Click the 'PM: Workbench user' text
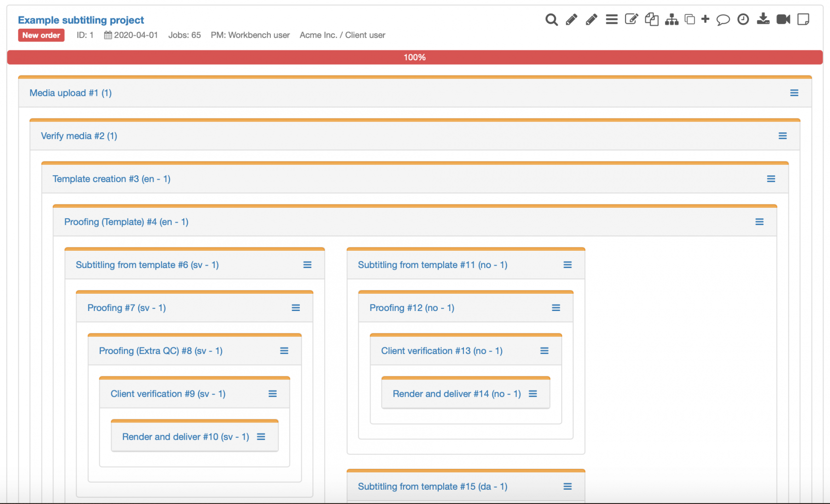Image resolution: width=830 pixels, height=504 pixels. (x=250, y=35)
